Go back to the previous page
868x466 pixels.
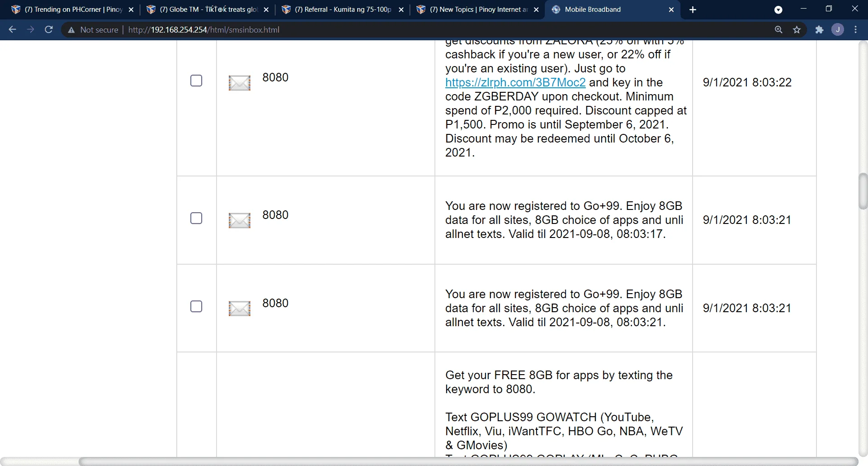[x=12, y=29]
